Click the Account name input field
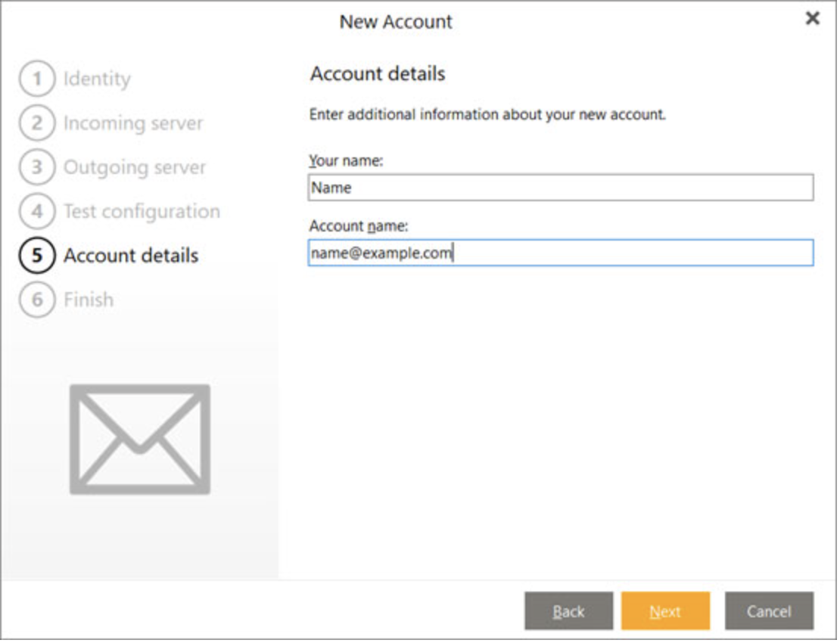The width and height of the screenshot is (840, 643). click(560, 253)
